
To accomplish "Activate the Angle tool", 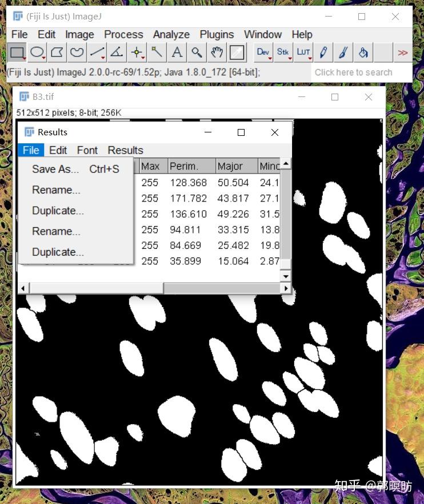I will (117, 53).
